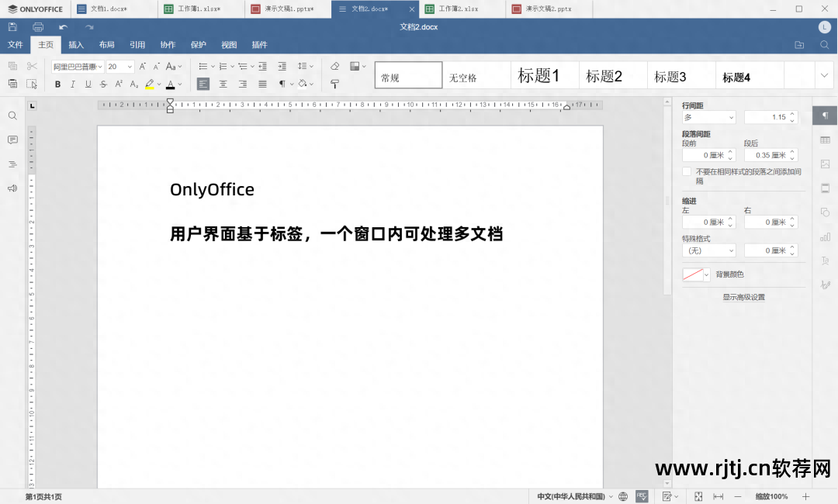Toggle bold formatting

pyautogui.click(x=57, y=84)
